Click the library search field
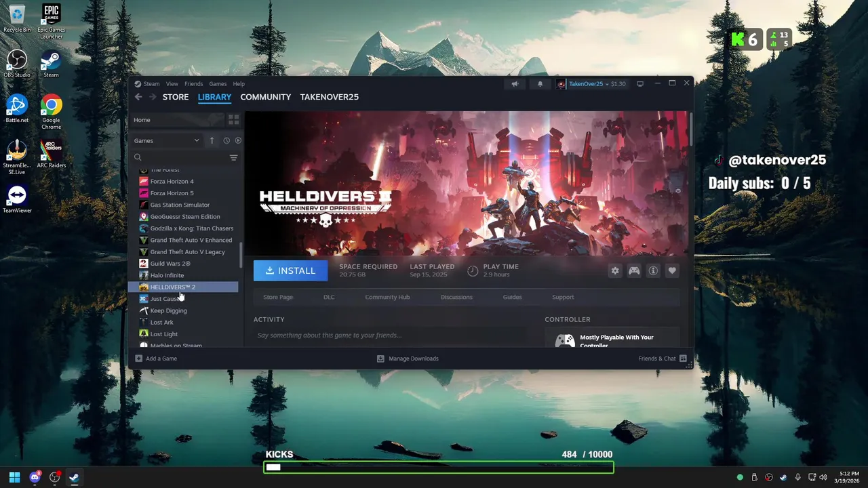 coord(180,157)
